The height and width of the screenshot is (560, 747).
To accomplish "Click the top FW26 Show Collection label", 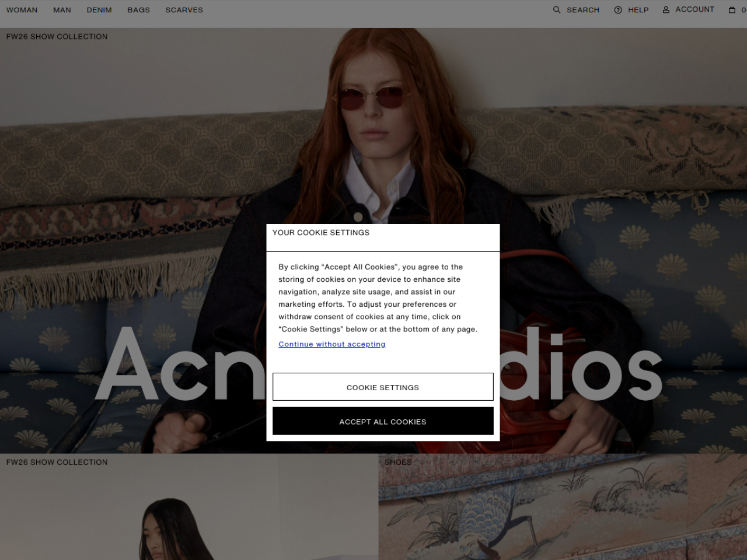I will coord(57,36).
